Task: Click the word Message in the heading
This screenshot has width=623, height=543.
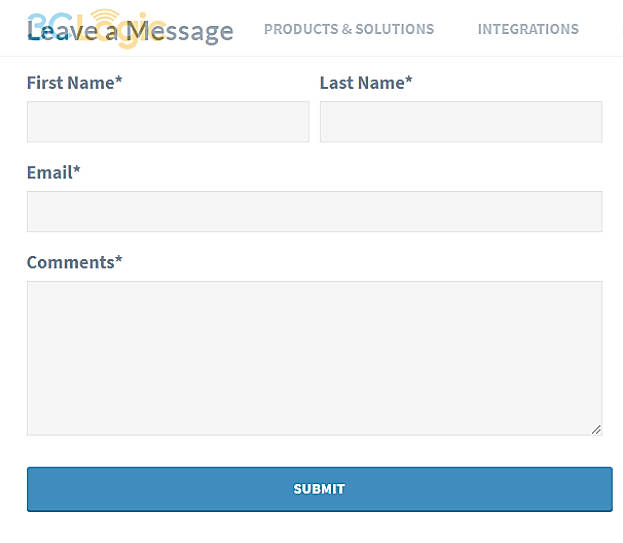Action: [182, 32]
